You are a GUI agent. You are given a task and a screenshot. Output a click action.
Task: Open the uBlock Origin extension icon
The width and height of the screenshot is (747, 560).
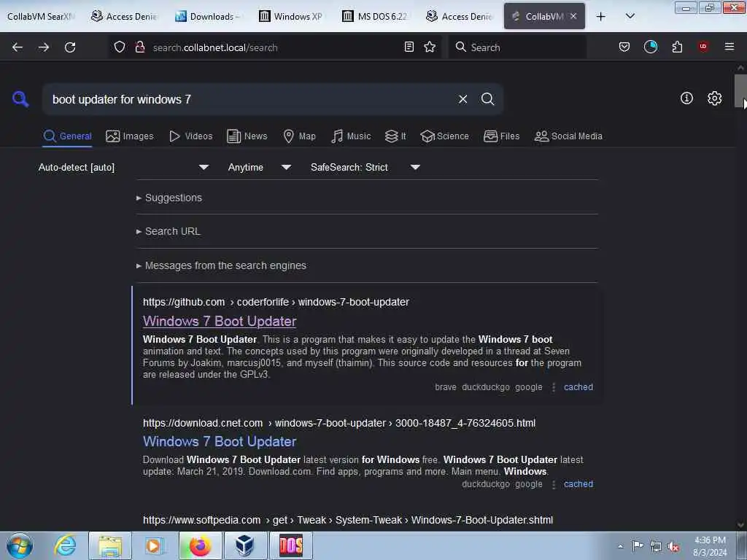pos(703,46)
